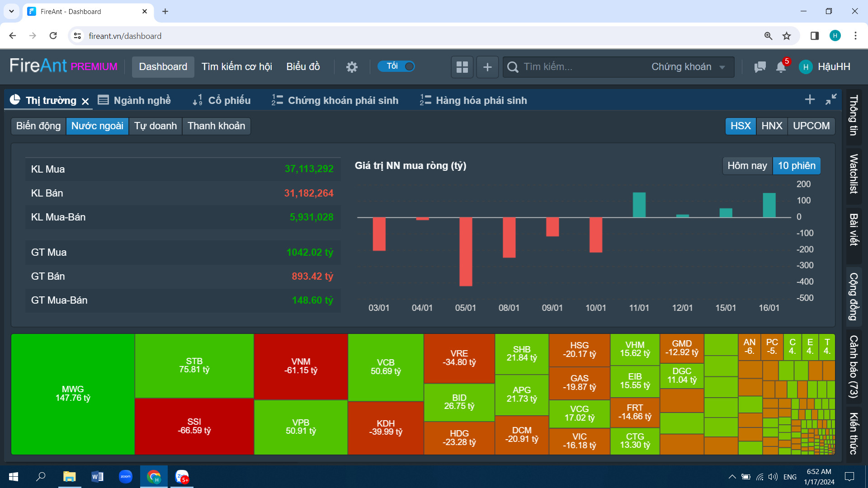Open the notifications bell icon
The width and height of the screenshot is (868, 488).
pyautogui.click(x=781, y=67)
